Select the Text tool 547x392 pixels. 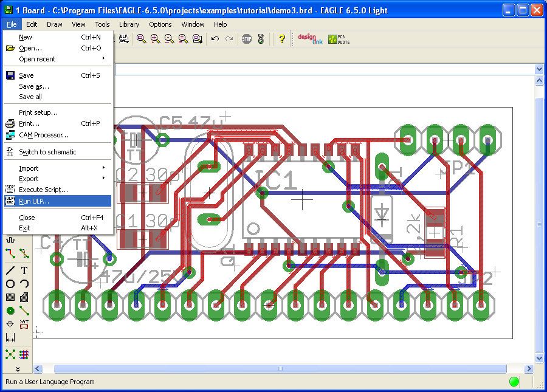tap(24, 270)
